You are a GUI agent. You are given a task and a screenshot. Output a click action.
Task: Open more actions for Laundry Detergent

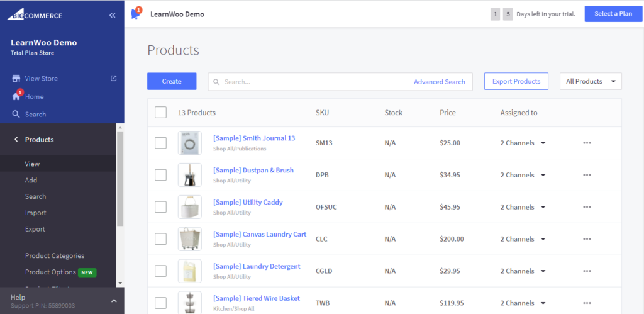(587, 271)
